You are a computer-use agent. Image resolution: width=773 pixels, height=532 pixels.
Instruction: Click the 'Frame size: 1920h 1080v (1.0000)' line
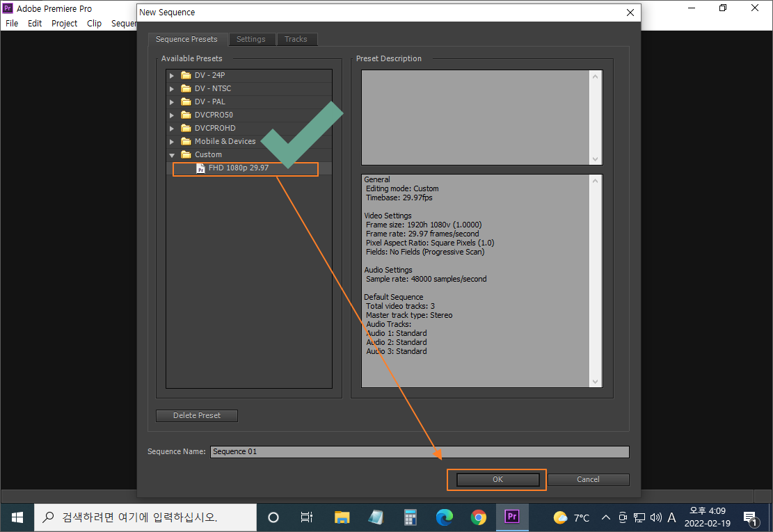(x=424, y=225)
